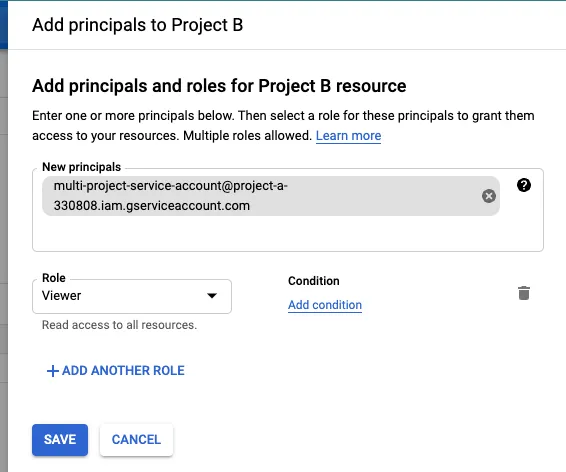Focus the empty area of New principals field
This screenshot has height=472, width=566.
coord(288,233)
